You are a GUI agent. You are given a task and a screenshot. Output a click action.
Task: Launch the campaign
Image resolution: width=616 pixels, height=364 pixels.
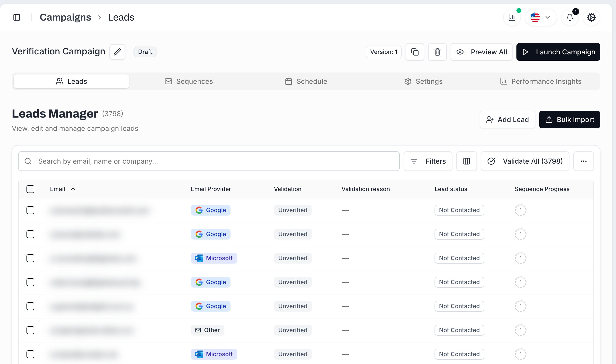point(558,52)
